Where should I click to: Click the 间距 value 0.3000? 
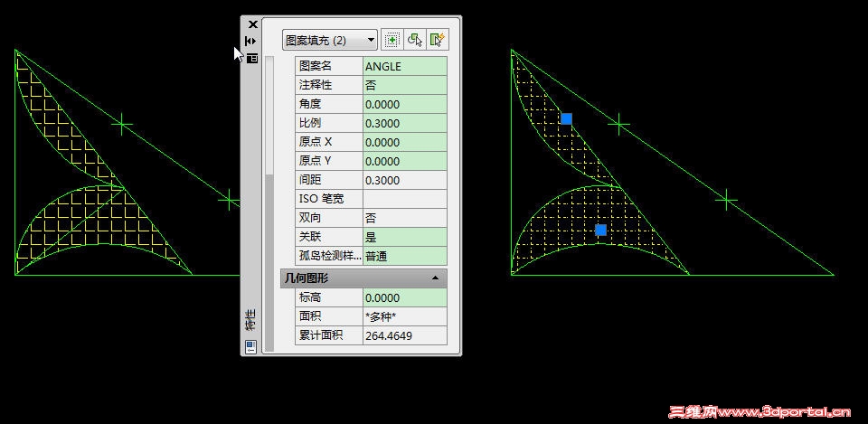pyautogui.click(x=405, y=180)
